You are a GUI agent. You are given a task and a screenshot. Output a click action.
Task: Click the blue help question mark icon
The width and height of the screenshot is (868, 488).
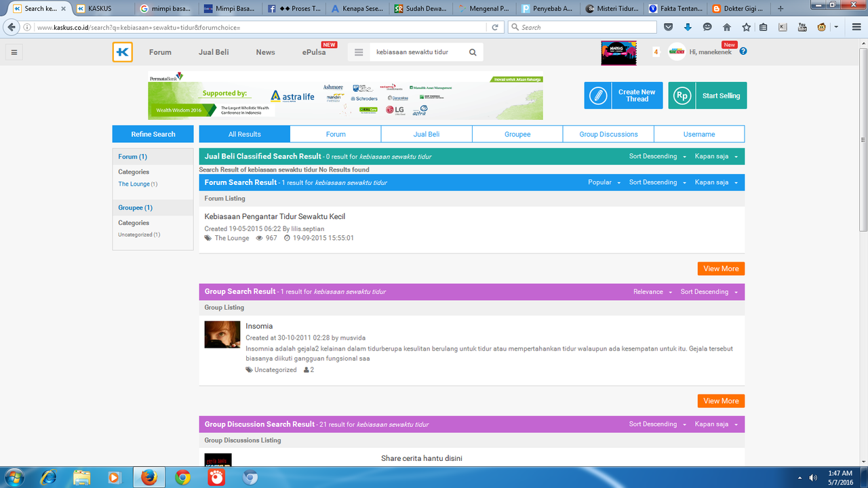point(743,52)
